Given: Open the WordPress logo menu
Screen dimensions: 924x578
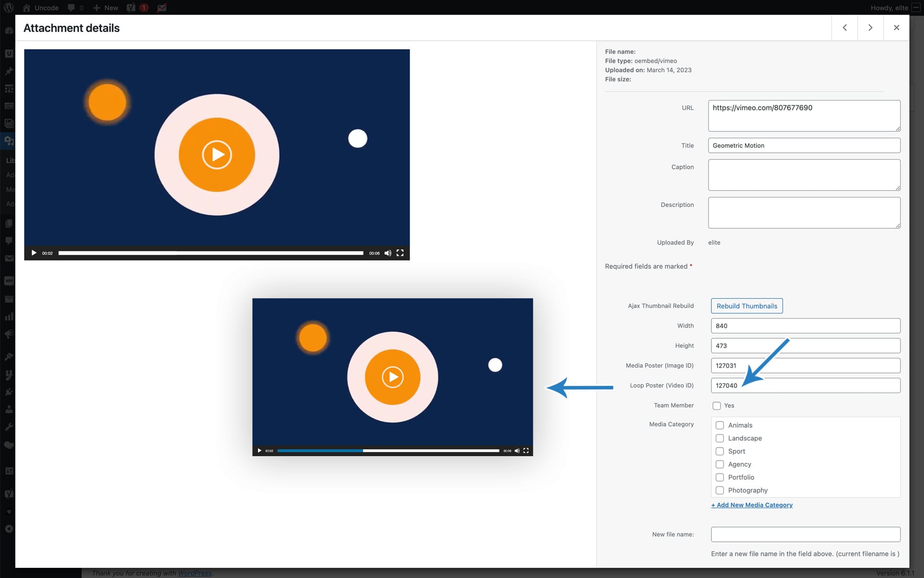Looking at the screenshot, I should (x=9, y=7).
